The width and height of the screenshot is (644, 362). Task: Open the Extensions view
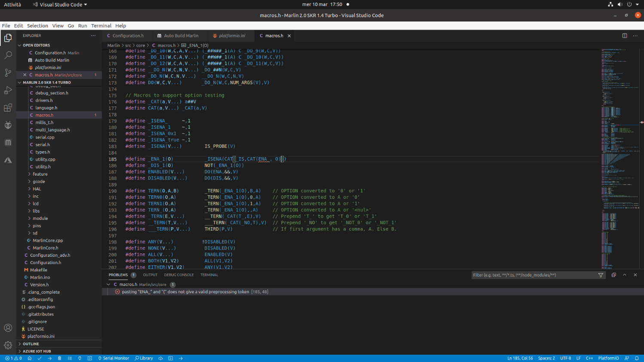(8, 108)
